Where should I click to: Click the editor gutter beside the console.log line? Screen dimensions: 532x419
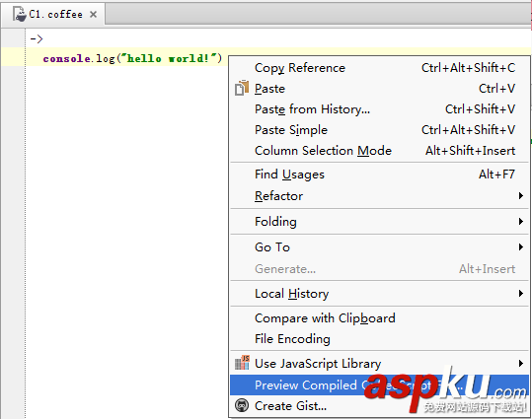pyautogui.click(x=13, y=58)
